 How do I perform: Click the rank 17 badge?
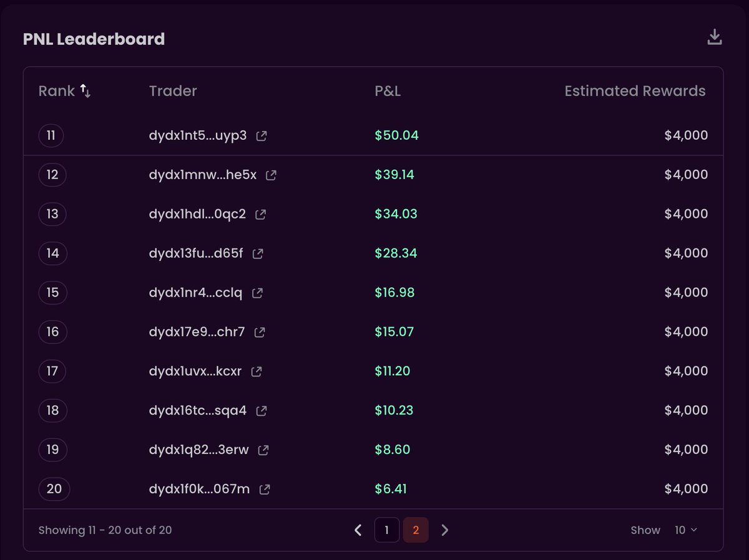(x=52, y=371)
